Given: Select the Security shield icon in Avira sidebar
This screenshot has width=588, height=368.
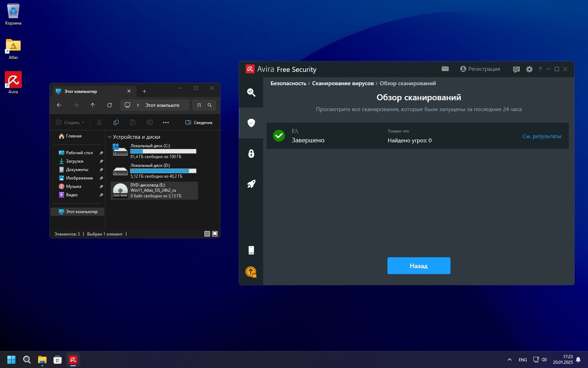Looking at the screenshot, I should point(251,123).
